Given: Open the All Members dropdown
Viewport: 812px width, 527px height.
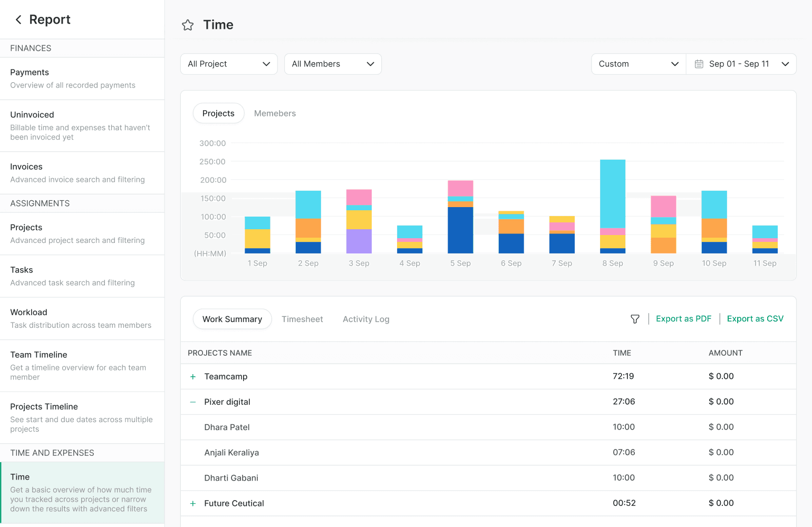Looking at the screenshot, I should click(x=333, y=64).
